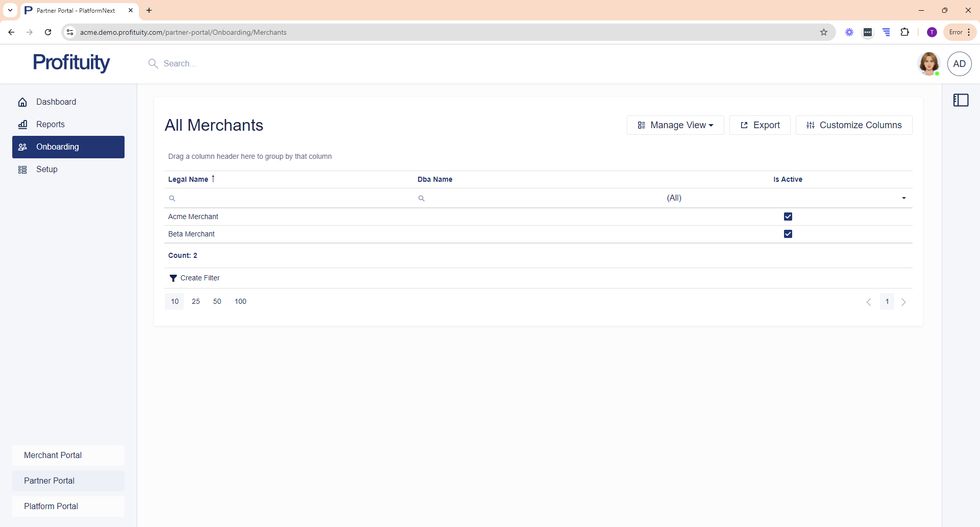Screen dimensions: 980x527
Task: Expand the Manage View dropdown
Action: pos(675,125)
